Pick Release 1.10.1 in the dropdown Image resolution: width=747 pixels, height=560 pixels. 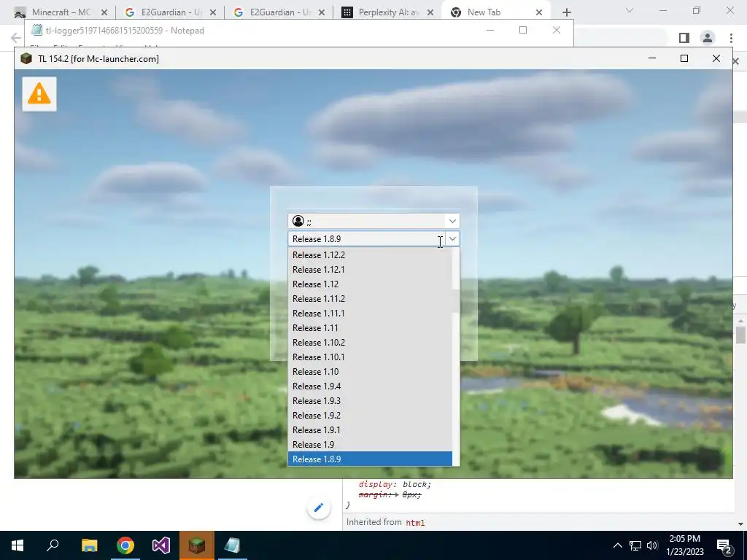[x=370, y=357]
